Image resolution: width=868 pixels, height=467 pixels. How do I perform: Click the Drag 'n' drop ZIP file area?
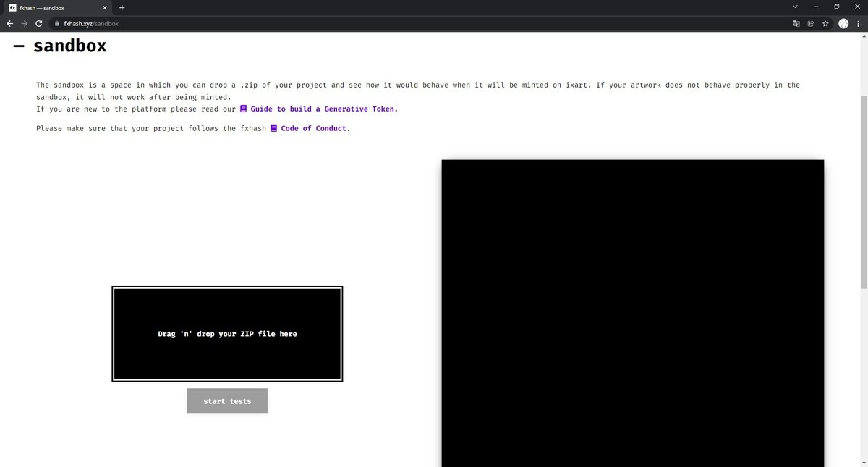click(x=227, y=334)
